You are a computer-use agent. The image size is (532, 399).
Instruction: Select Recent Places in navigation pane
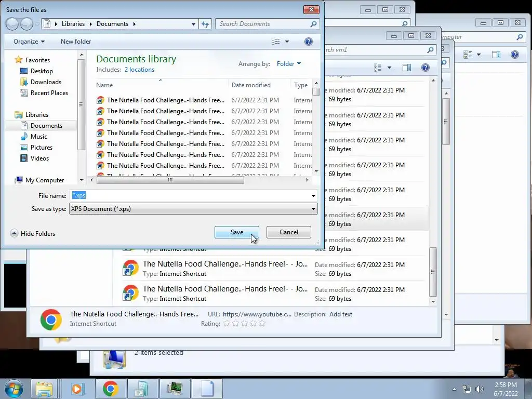point(49,92)
